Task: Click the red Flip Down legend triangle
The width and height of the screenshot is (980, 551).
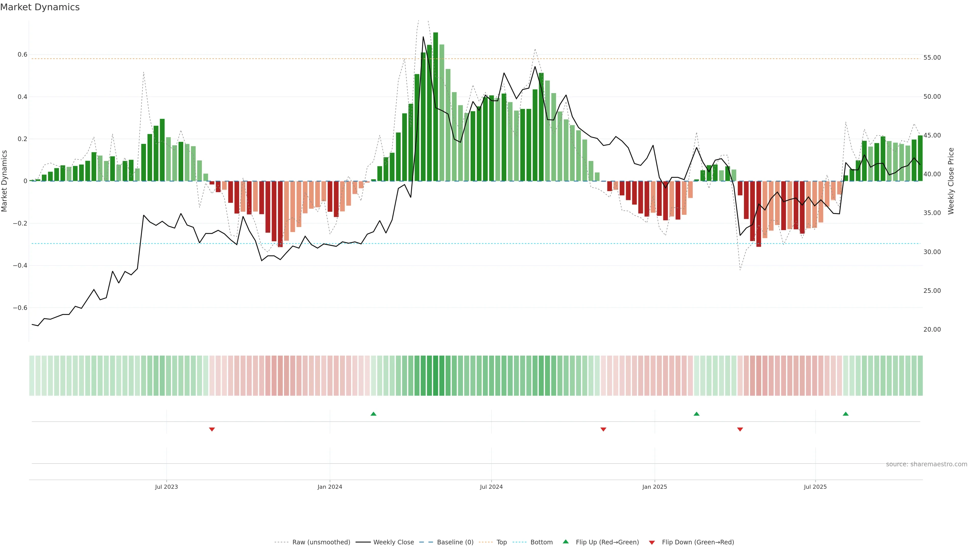Action: pos(652,542)
